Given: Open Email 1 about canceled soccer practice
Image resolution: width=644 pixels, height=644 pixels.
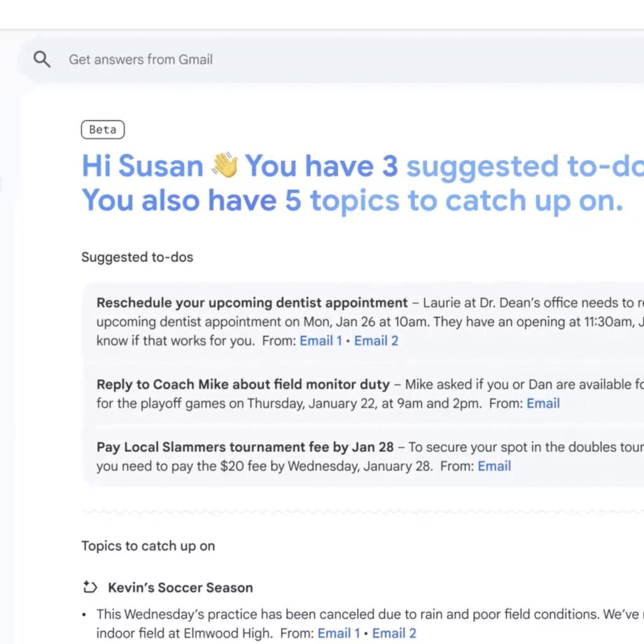Looking at the screenshot, I should (x=338, y=633).
